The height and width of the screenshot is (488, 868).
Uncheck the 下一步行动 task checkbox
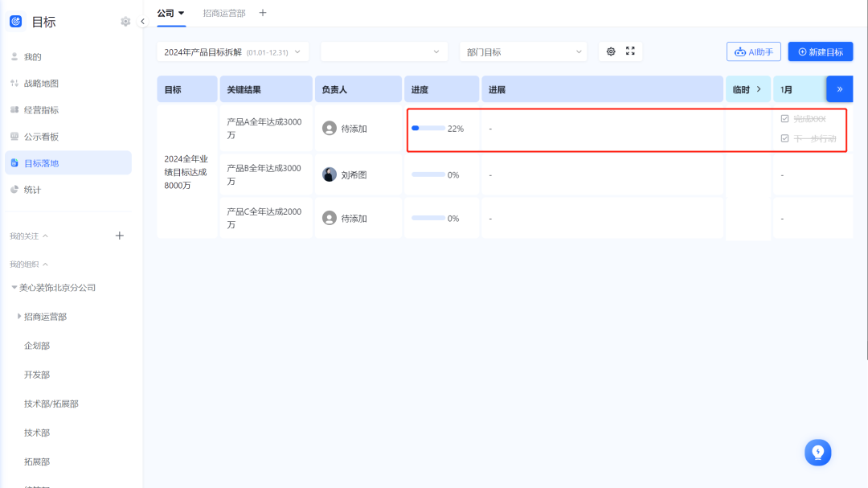pyautogui.click(x=784, y=137)
